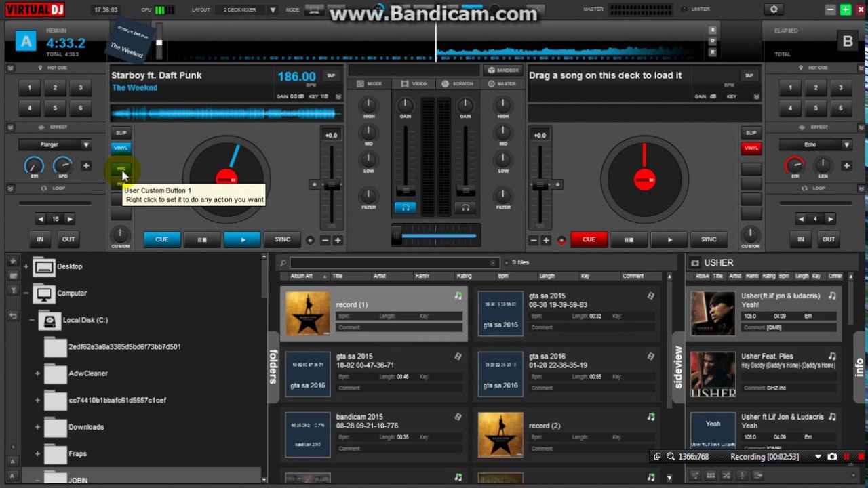Viewport: 868px width, 488px height.
Task: Select deck B badge
Action: [848, 41]
